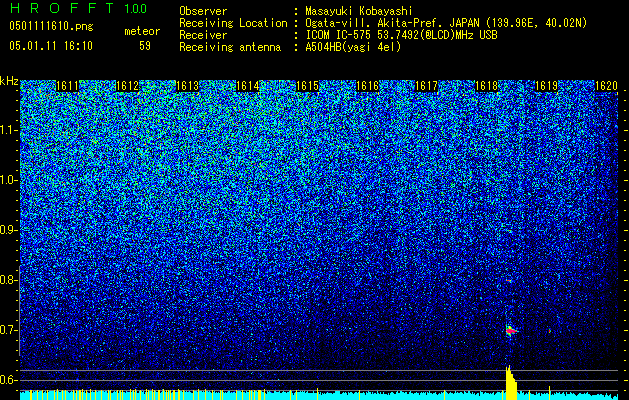Click the 1620 time marker

(606, 86)
